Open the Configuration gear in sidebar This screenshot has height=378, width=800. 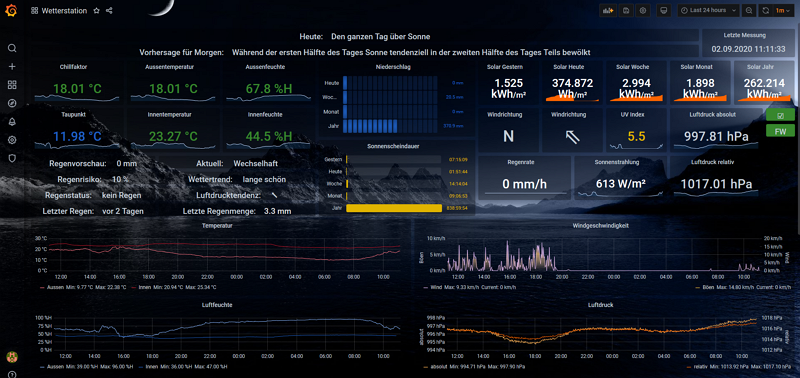[12, 140]
